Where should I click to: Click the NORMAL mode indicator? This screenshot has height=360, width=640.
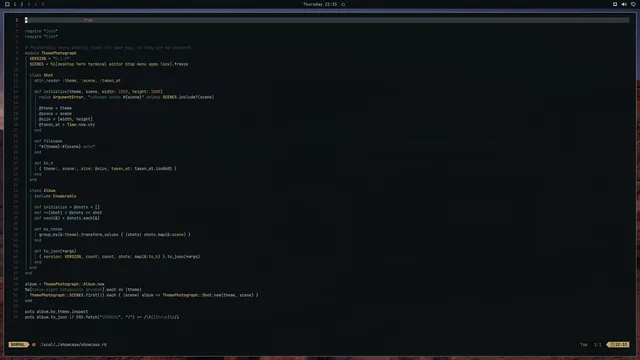click(18, 344)
